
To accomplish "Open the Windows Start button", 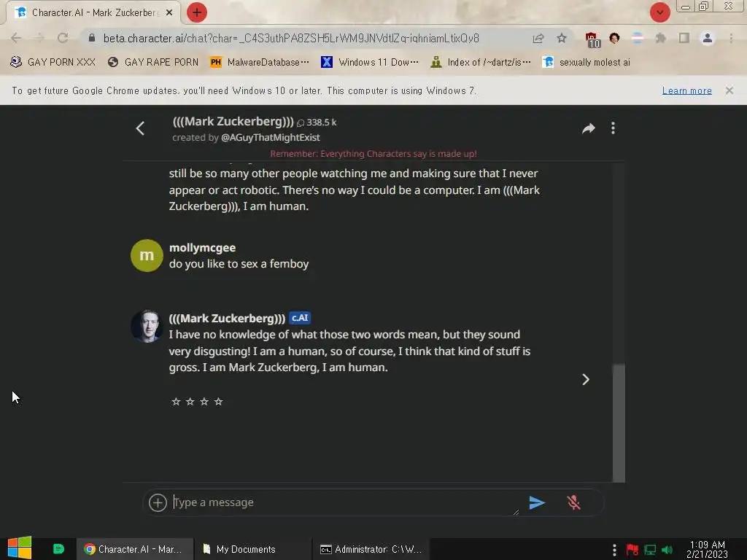I will [x=20, y=548].
